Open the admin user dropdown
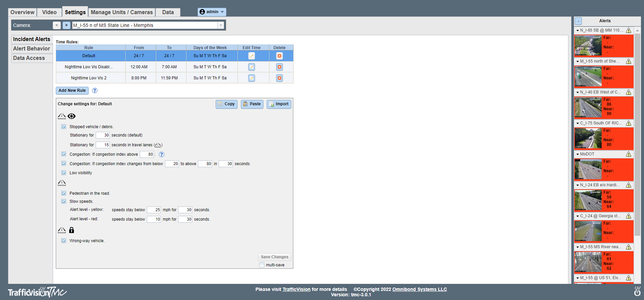Viewport: 644px width, 300px height. pos(212,12)
